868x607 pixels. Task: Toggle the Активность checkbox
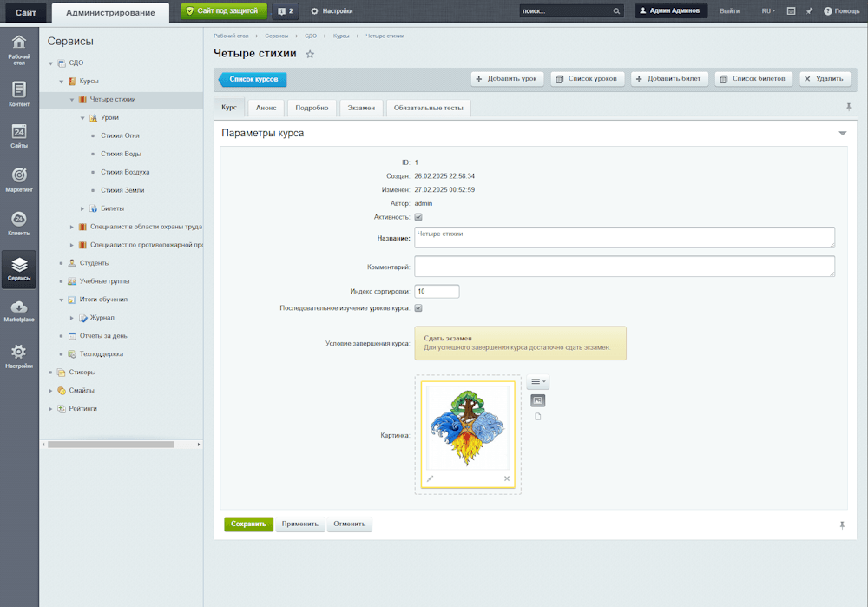[x=418, y=217]
